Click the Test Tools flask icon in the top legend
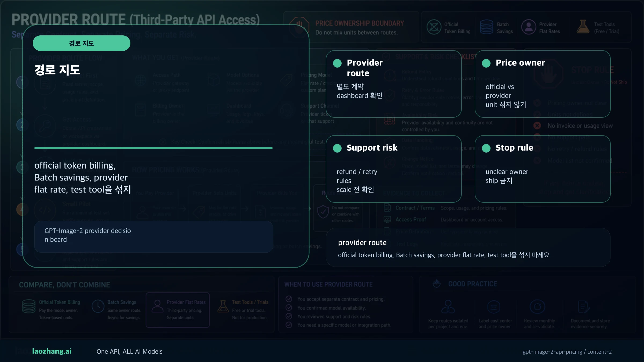Image resolution: width=644 pixels, height=362 pixels. coord(583,27)
